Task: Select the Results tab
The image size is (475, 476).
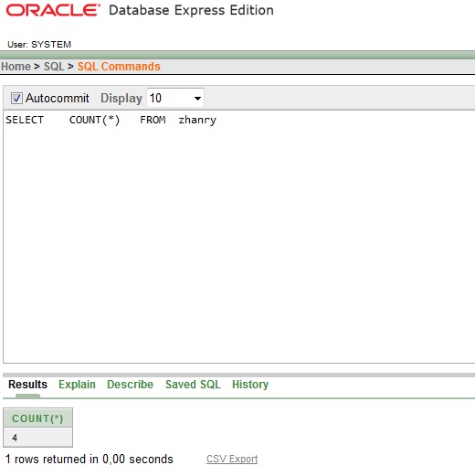Action: point(27,385)
